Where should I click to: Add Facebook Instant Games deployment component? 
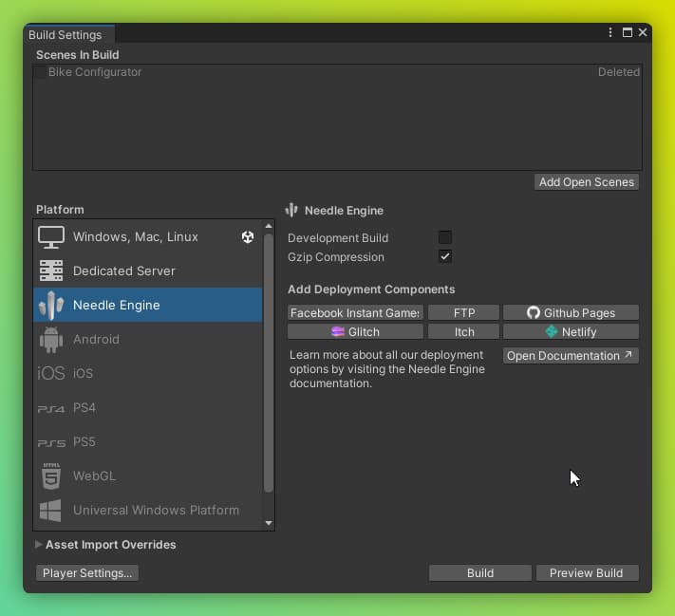tap(355, 312)
